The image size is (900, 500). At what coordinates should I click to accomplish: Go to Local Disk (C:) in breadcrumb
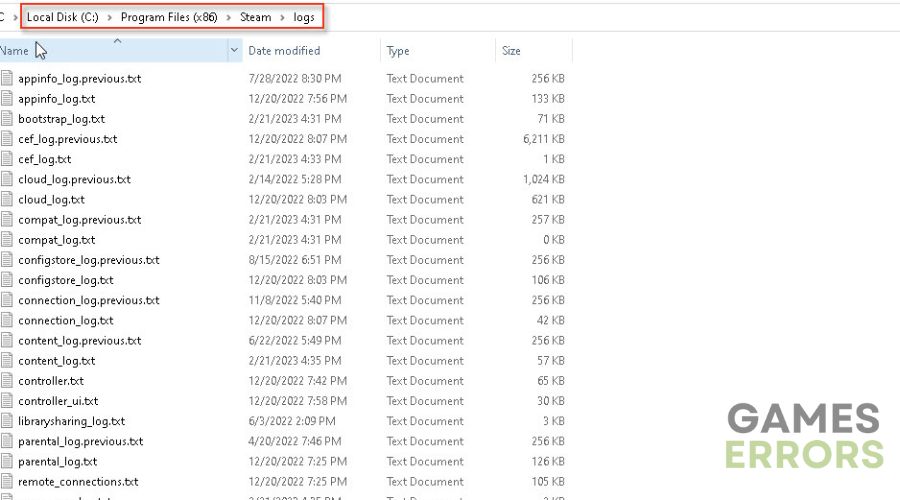63,17
